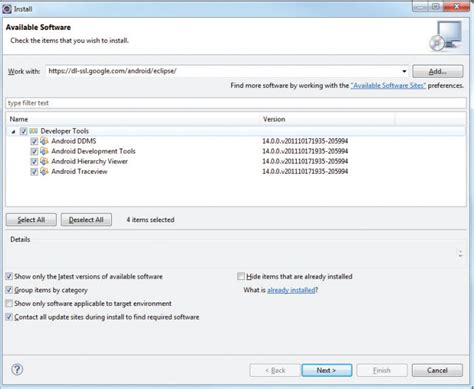Click the Developer Tools category icon
The height and width of the screenshot is (389, 474).
coord(33,131)
